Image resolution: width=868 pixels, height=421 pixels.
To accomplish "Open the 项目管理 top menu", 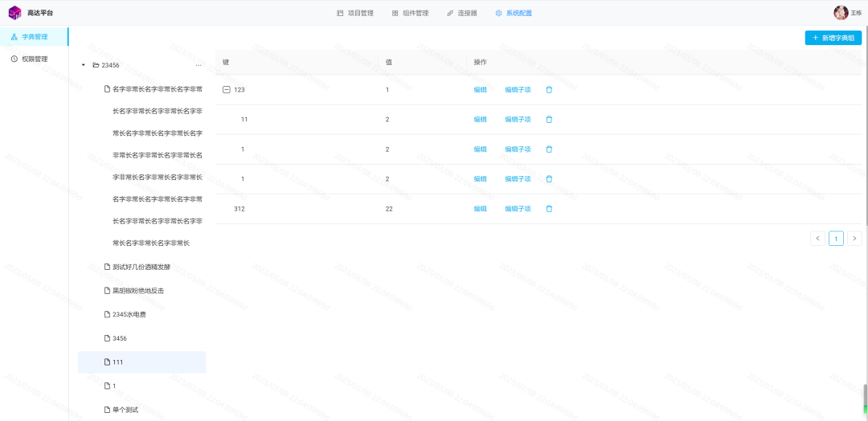I will 355,13.
